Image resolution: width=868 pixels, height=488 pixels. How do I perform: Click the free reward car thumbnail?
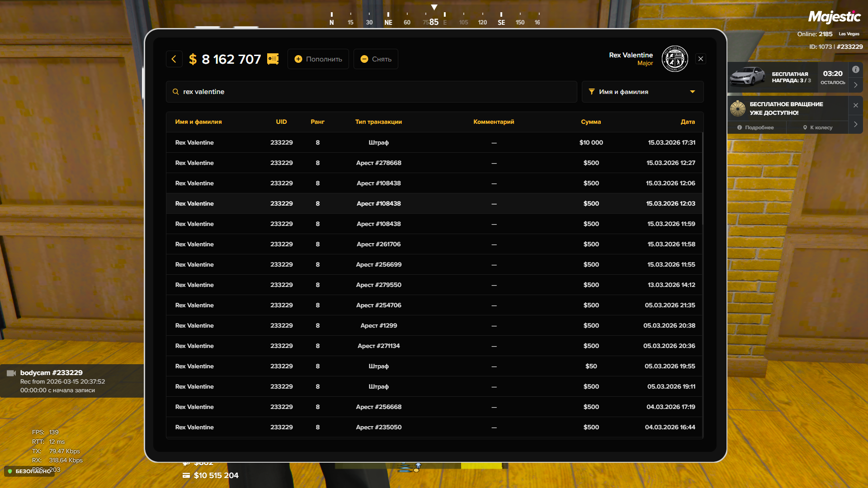point(748,77)
